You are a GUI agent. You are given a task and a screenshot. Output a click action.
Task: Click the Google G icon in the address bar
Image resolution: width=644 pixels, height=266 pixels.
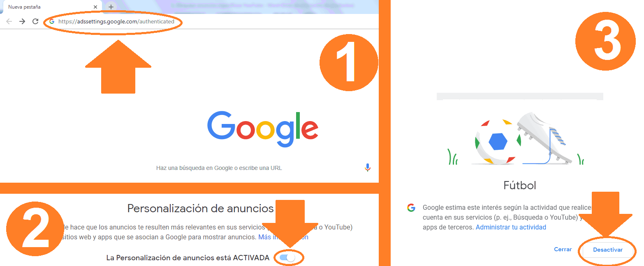click(x=52, y=21)
